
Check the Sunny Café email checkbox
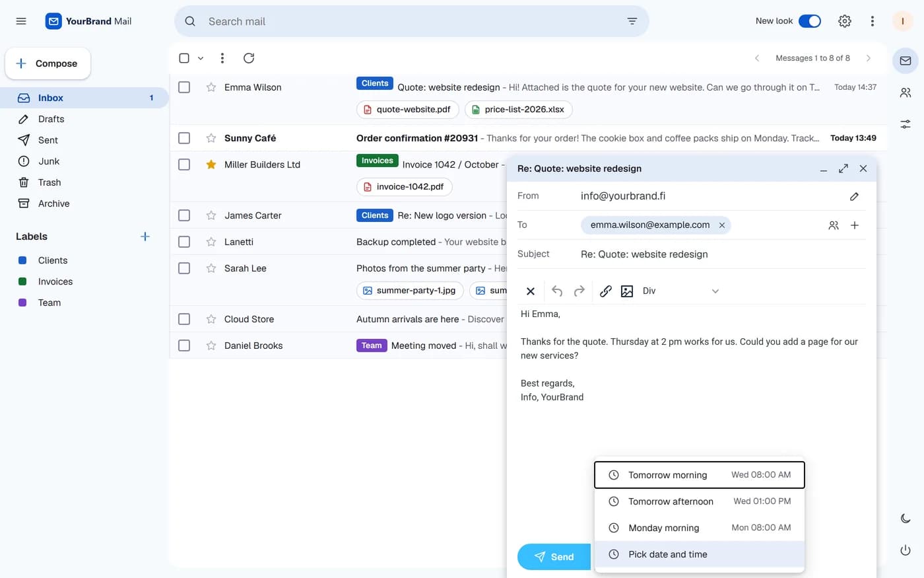184,138
